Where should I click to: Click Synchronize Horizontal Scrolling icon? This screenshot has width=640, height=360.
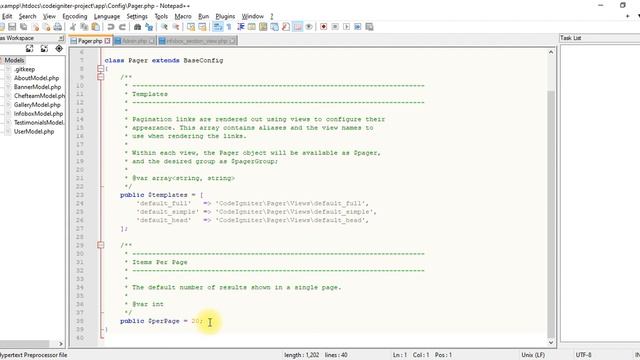[x=202, y=27]
